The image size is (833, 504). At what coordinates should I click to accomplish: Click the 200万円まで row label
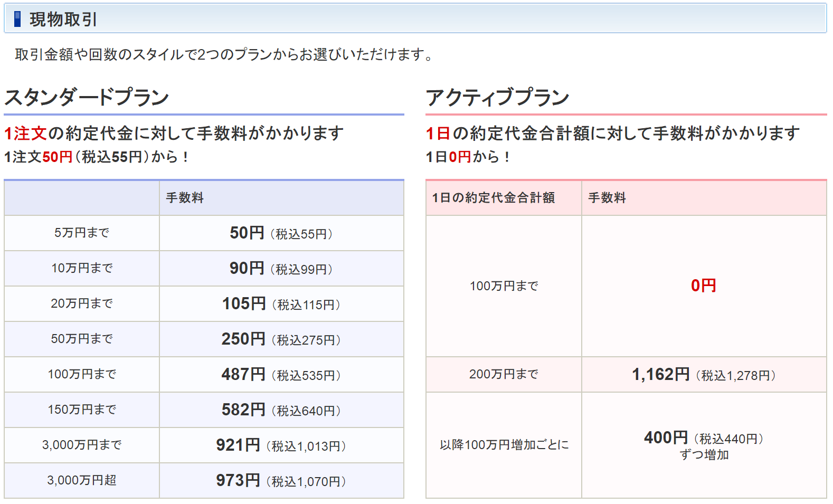pyautogui.click(x=504, y=374)
